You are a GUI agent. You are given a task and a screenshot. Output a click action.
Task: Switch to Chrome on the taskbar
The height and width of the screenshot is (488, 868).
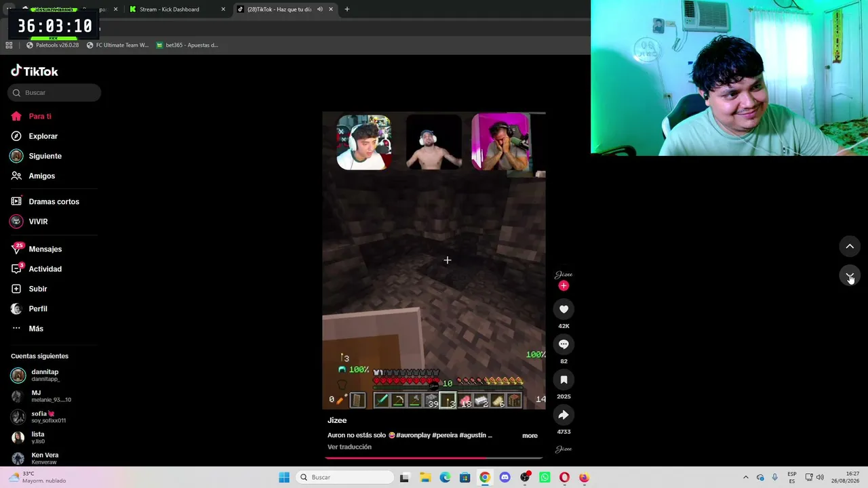point(485,478)
